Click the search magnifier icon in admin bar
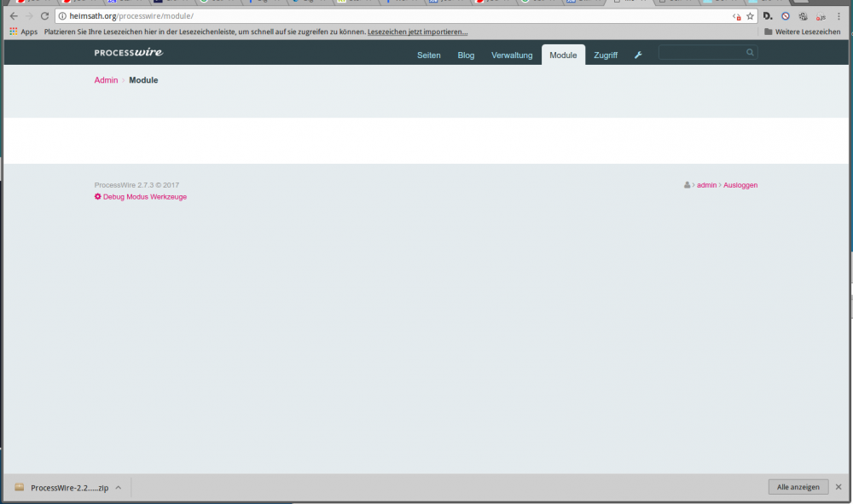 coord(750,53)
